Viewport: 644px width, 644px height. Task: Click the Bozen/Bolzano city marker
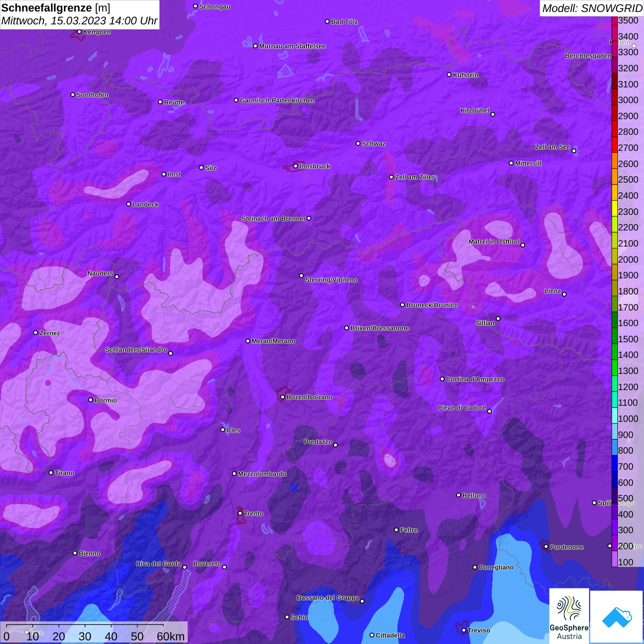coord(282,397)
